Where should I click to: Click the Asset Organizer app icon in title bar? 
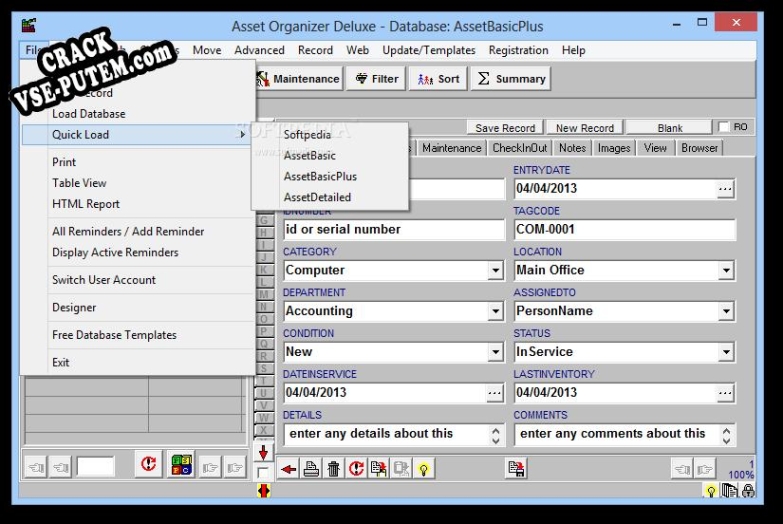point(29,24)
